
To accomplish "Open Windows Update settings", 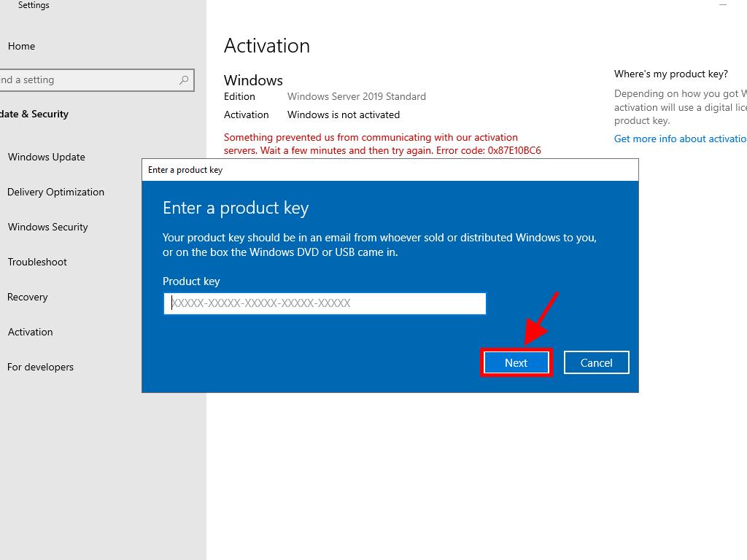I will click(x=46, y=157).
